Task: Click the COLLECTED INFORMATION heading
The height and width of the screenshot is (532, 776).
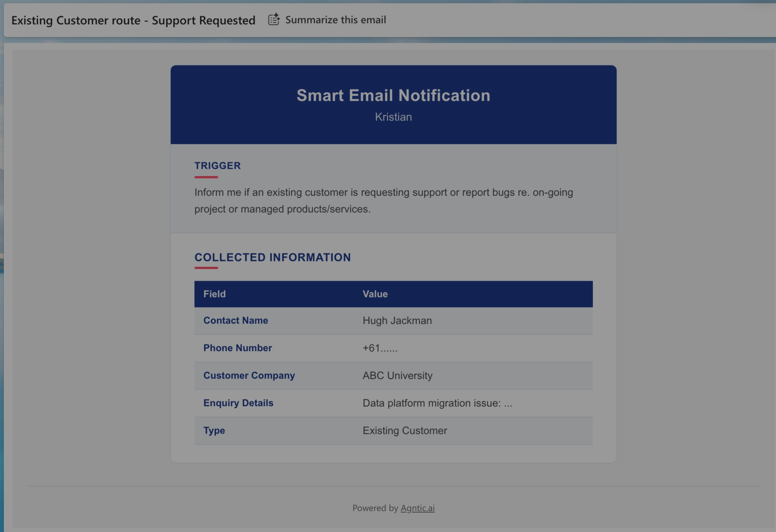Action: coord(273,257)
